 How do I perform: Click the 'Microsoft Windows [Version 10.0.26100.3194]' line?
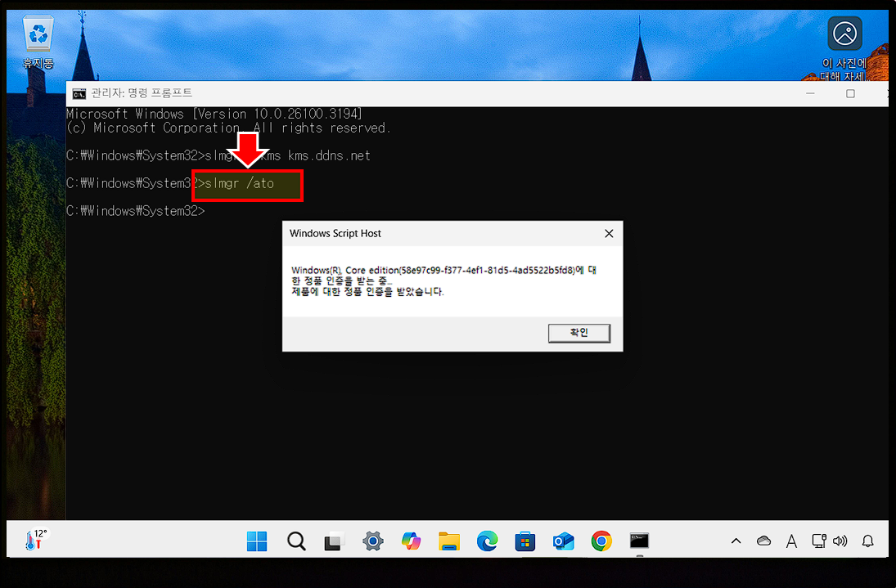pyautogui.click(x=214, y=114)
